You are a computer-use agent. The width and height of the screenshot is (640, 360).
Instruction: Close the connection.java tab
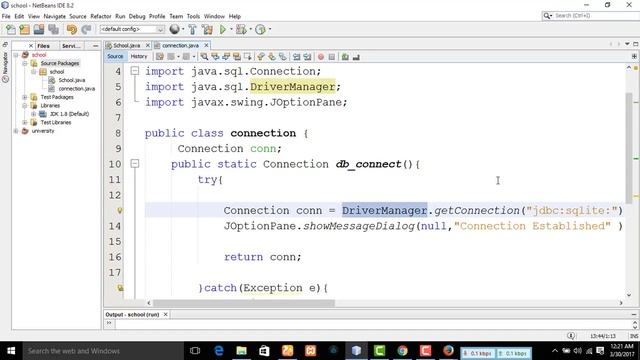tap(206, 45)
